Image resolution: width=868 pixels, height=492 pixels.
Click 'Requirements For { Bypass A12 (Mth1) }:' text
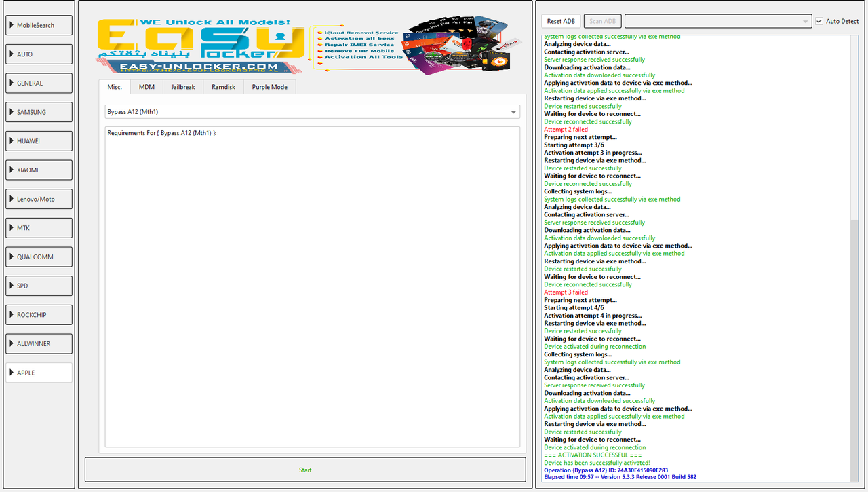[x=161, y=133]
